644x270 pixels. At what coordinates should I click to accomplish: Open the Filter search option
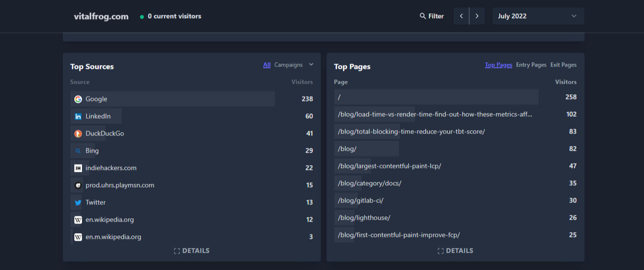[432, 16]
